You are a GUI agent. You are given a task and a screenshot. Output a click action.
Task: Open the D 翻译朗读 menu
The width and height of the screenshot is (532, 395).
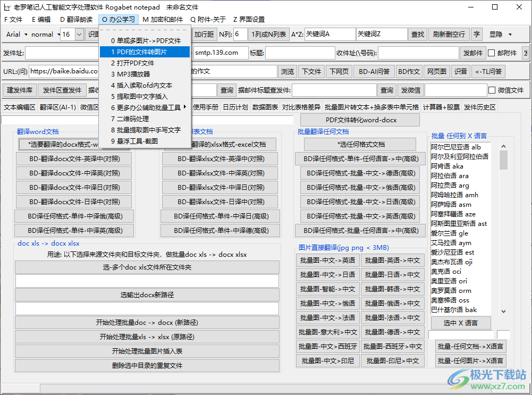[x=77, y=19]
